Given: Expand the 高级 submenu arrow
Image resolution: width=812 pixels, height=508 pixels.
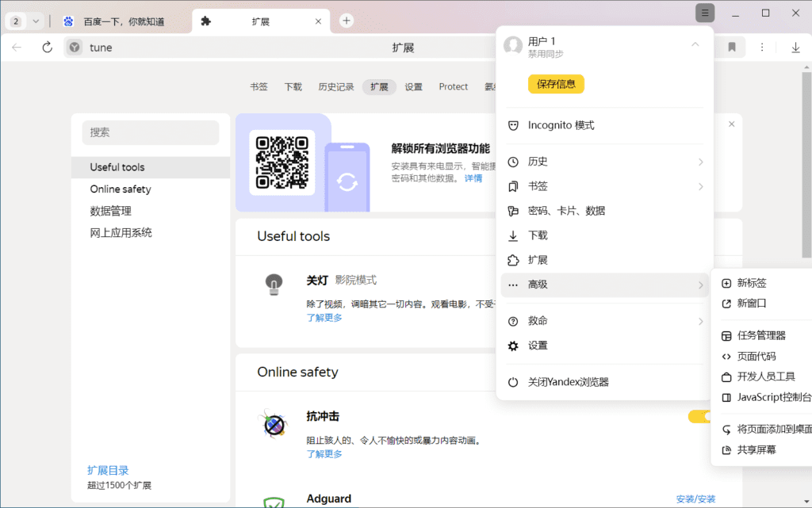Looking at the screenshot, I should pos(700,285).
